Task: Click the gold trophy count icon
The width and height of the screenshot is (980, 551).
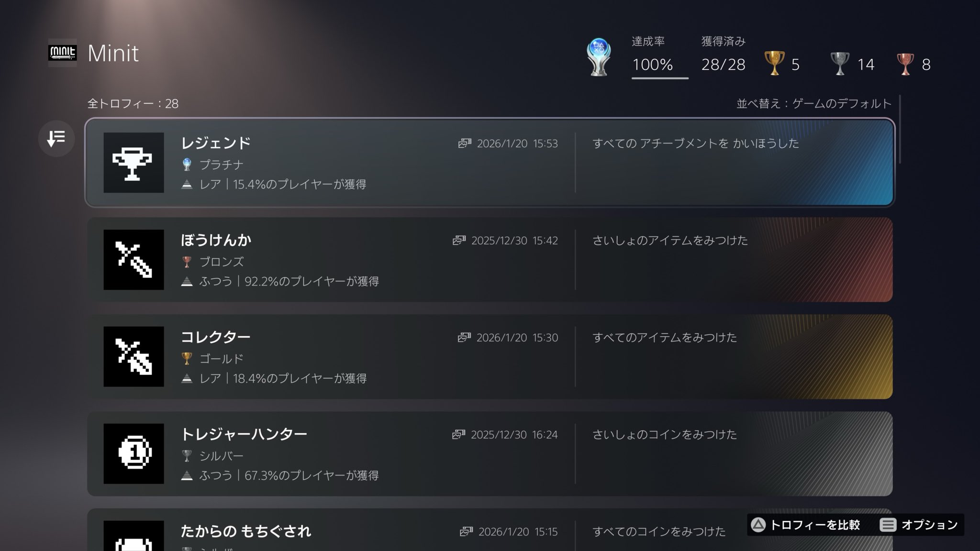Action: (774, 64)
